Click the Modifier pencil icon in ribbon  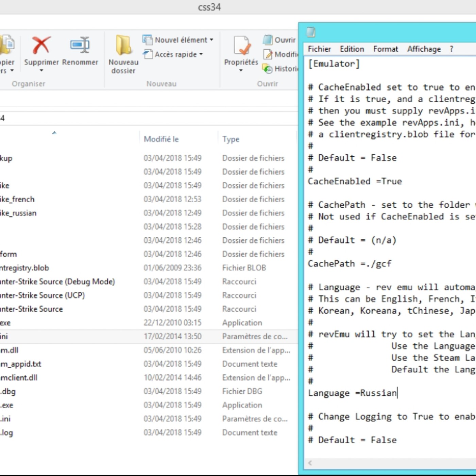(x=268, y=54)
